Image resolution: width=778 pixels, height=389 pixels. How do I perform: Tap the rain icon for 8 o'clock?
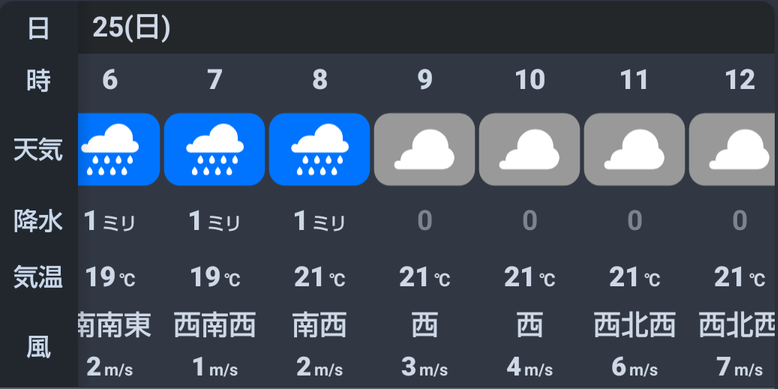tap(320, 149)
